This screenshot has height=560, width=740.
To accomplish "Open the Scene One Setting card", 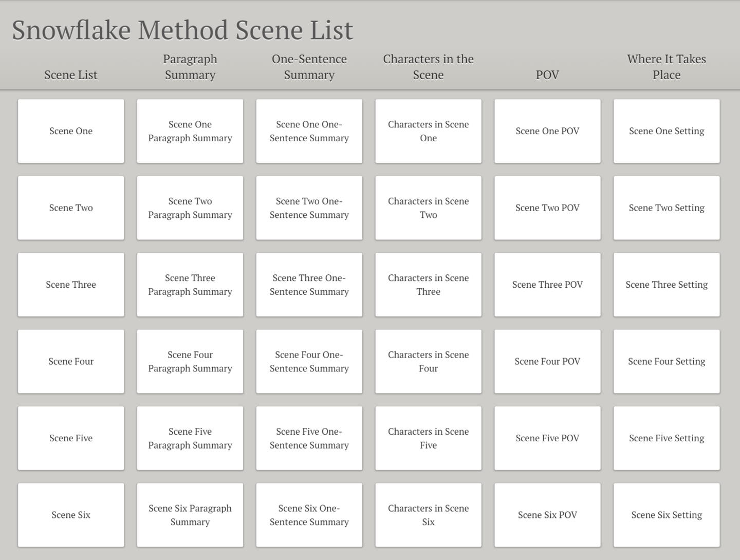I will point(667,131).
